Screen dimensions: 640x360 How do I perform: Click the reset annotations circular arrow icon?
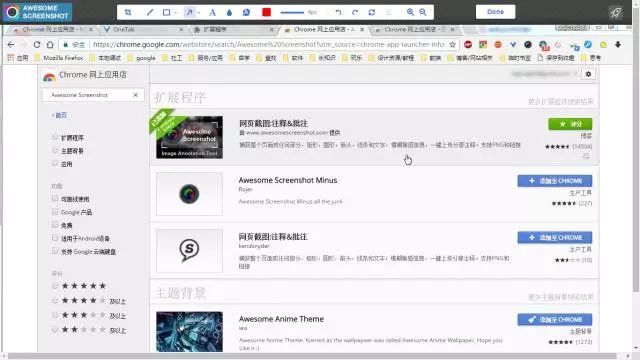tap(371, 12)
